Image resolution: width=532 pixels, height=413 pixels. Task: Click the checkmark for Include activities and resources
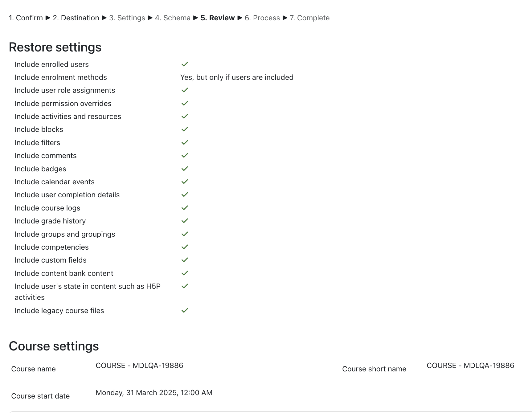click(x=185, y=116)
